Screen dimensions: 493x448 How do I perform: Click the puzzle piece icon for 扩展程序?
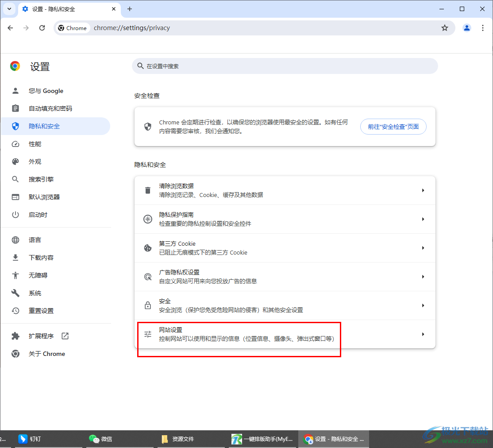15,336
